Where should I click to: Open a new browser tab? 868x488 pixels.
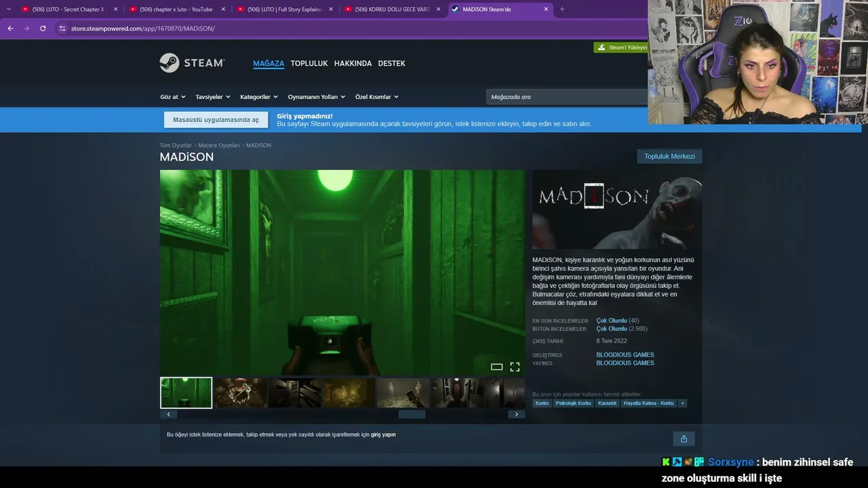[x=562, y=9]
